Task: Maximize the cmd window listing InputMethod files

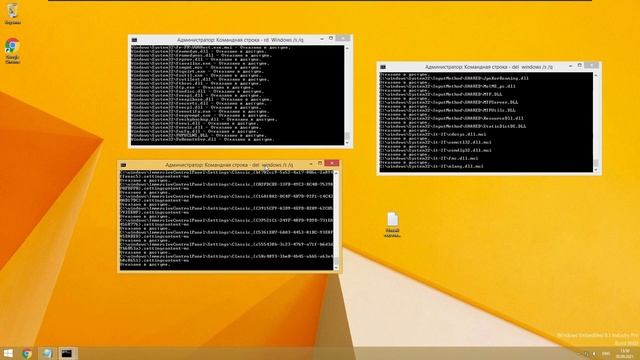Action: (x=580, y=65)
